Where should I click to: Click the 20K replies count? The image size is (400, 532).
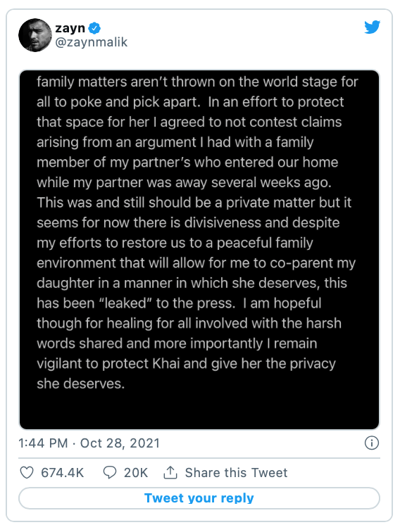point(136,473)
